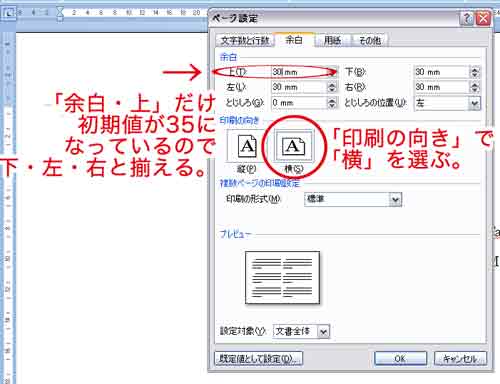Click the 上 top margin field
This screenshot has width=500, height=384.
point(299,72)
